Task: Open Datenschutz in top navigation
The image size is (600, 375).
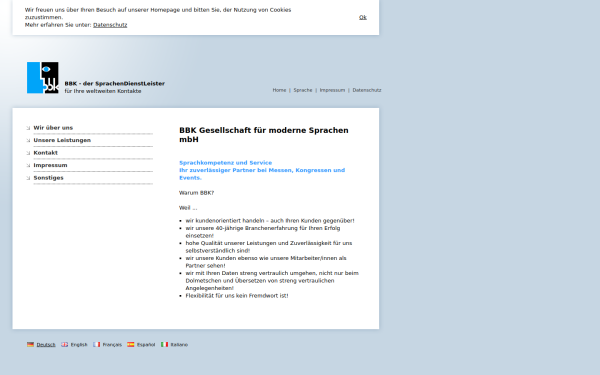Action: [x=367, y=90]
